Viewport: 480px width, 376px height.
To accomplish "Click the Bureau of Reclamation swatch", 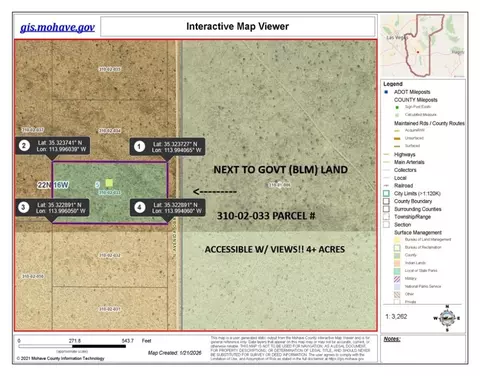I will pyautogui.click(x=397, y=248).
